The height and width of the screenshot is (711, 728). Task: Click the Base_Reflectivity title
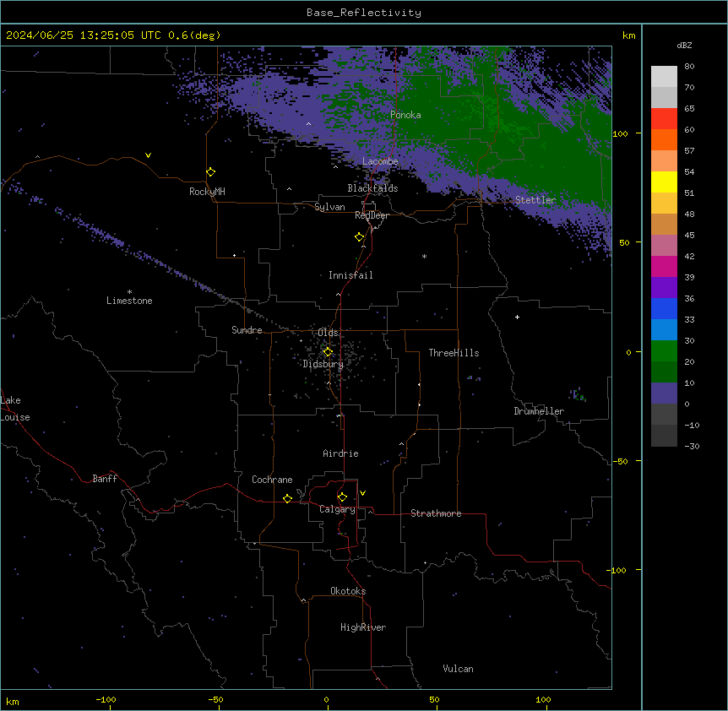coord(364,13)
